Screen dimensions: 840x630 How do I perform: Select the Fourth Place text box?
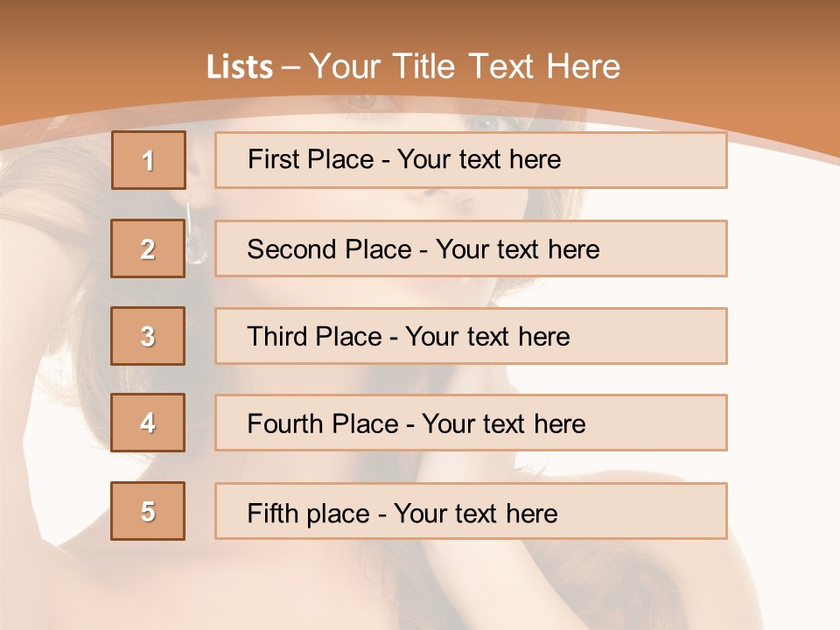471,423
